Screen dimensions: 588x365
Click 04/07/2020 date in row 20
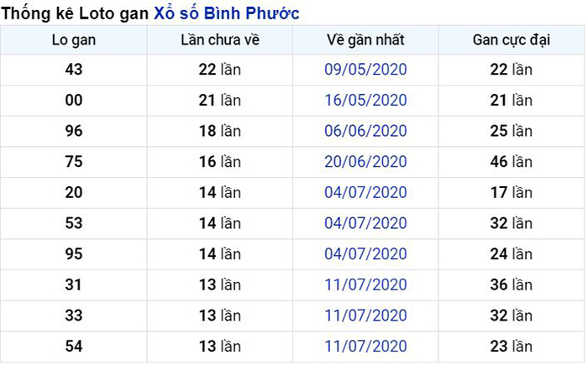pos(365,193)
